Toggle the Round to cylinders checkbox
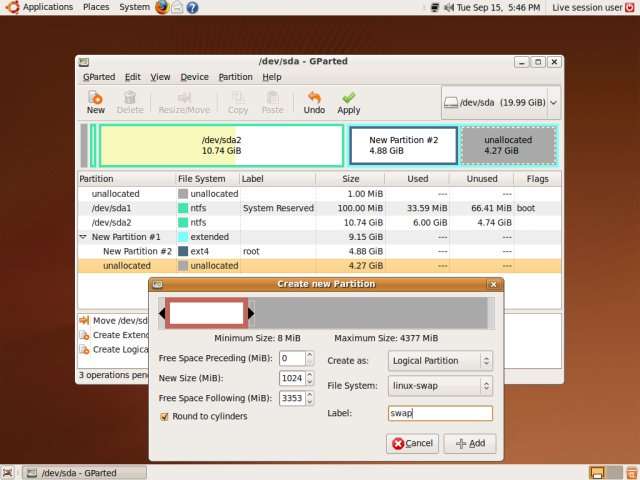Screen dimensions: 640x480 (164, 416)
